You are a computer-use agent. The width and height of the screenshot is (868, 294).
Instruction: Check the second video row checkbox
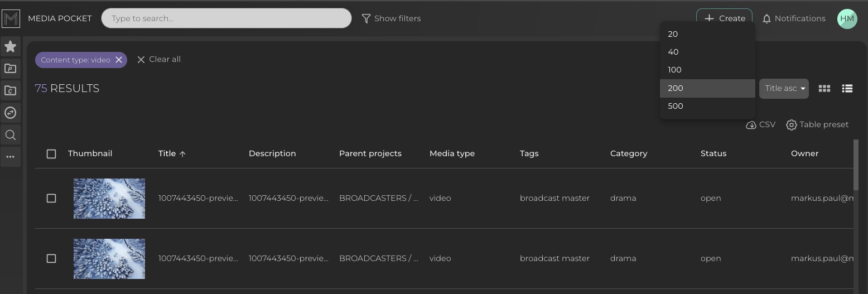[x=51, y=259]
